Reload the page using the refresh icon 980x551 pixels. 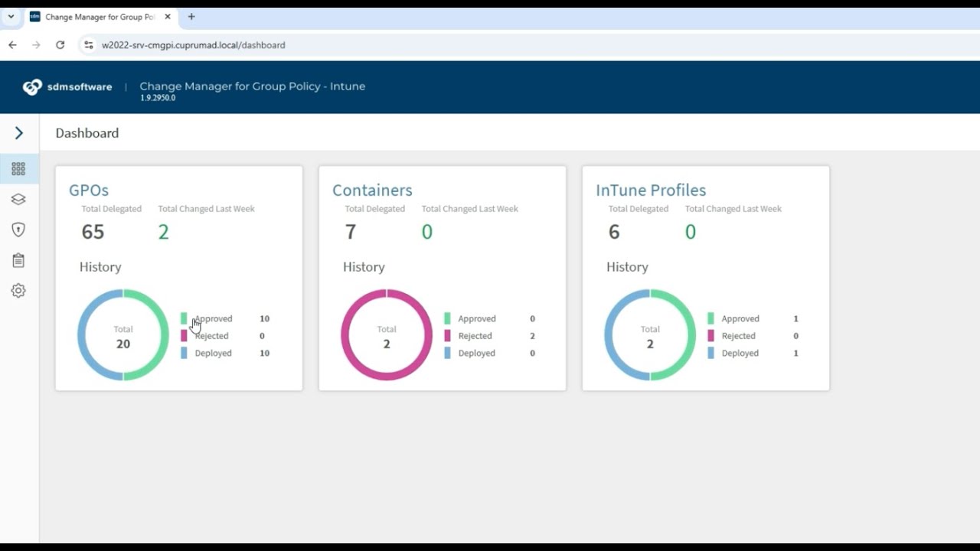click(60, 44)
